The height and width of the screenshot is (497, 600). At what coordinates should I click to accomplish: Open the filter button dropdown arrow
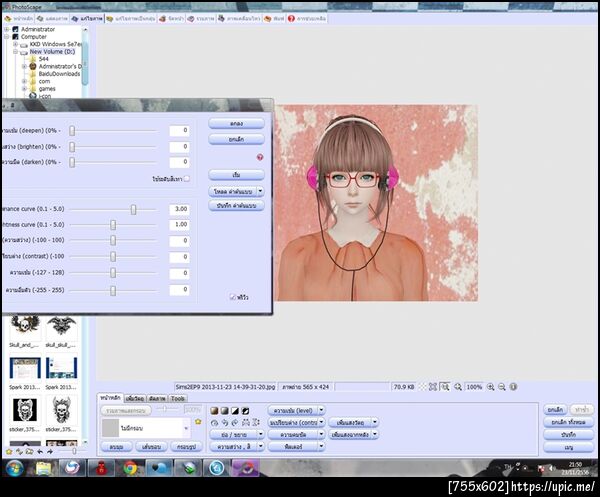pyautogui.click(x=321, y=446)
